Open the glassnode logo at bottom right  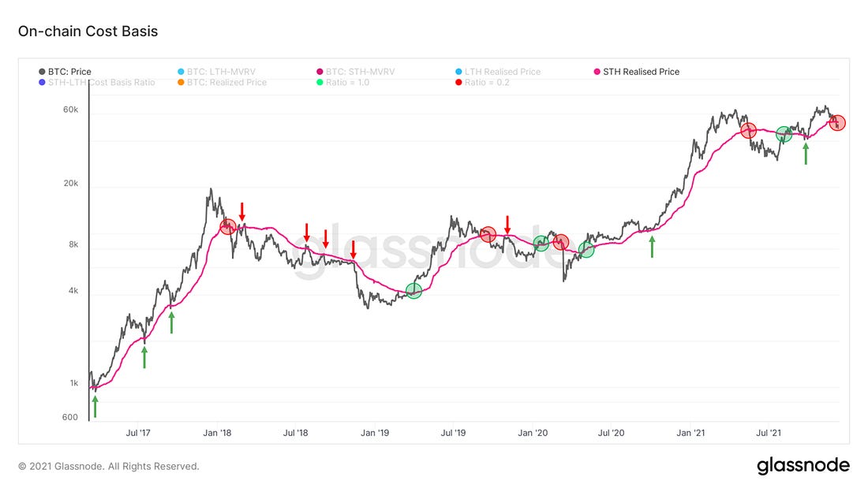(803, 466)
